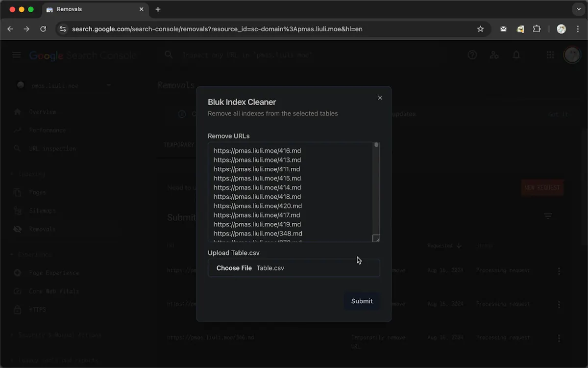
Task: Click the URL line https://pmas.liuli.moe/420.md
Action: tap(258, 206)
